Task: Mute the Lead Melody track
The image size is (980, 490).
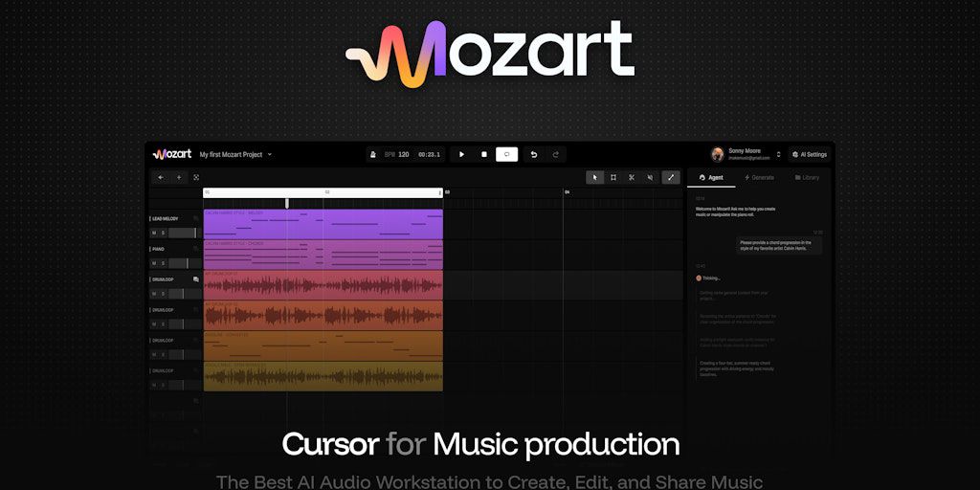Action: pyautogui.click(x=154, y=234)
